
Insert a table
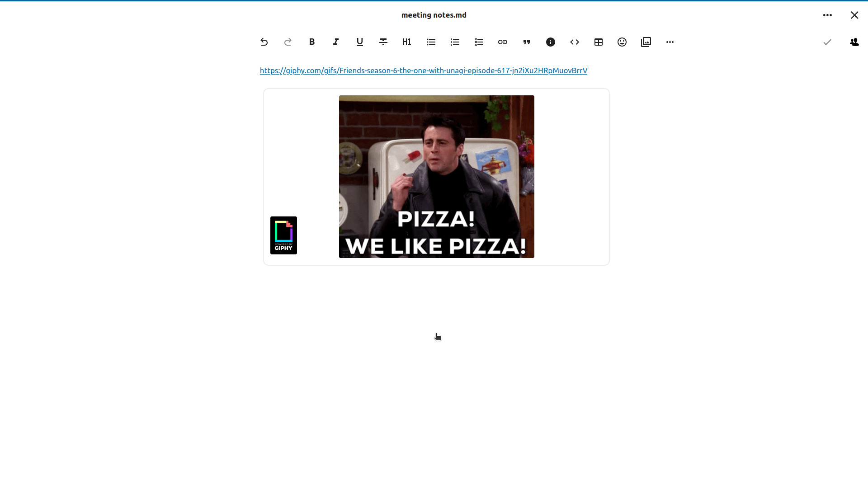point(599,42)
